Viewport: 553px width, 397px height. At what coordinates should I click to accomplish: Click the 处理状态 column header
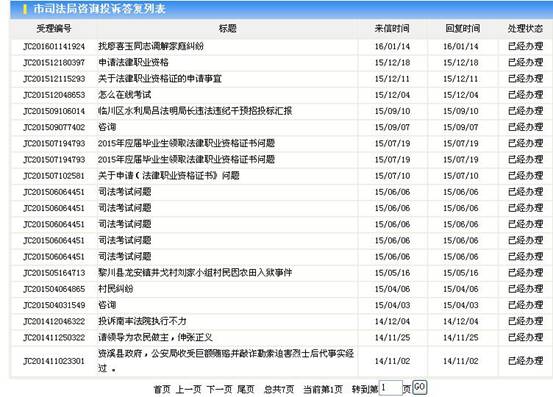[525, 29]
